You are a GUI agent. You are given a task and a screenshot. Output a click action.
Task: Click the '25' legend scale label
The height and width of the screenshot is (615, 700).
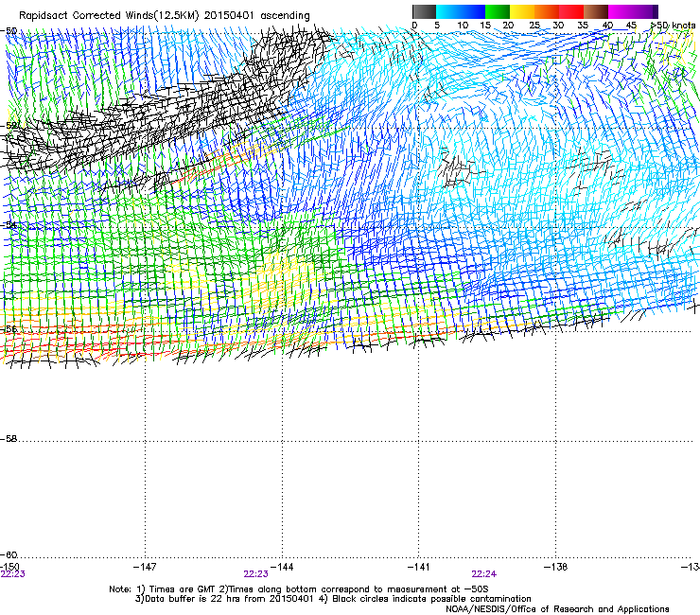534,26
